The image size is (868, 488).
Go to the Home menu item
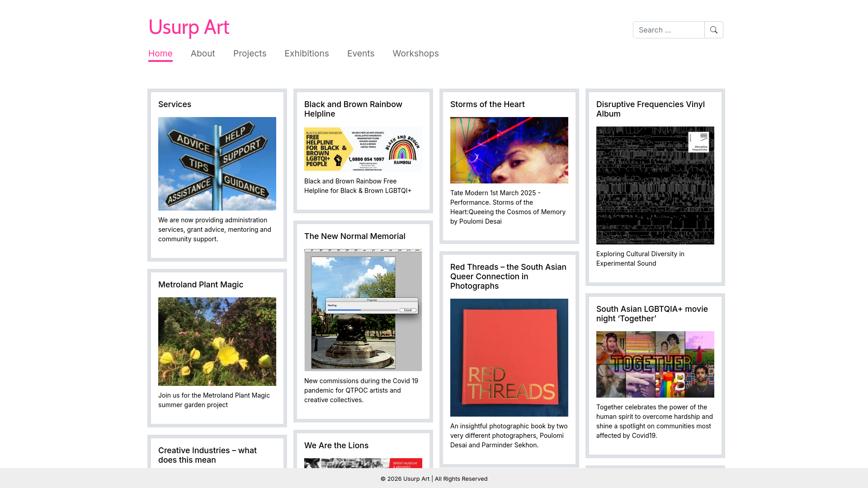click(x=160, y=53)
